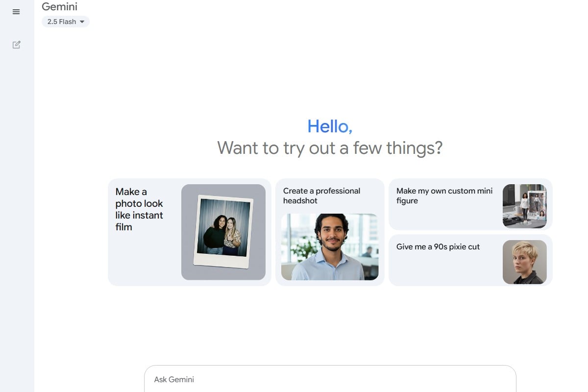
Task: Pick the custom mini figure suggestion
Action: 470,204
